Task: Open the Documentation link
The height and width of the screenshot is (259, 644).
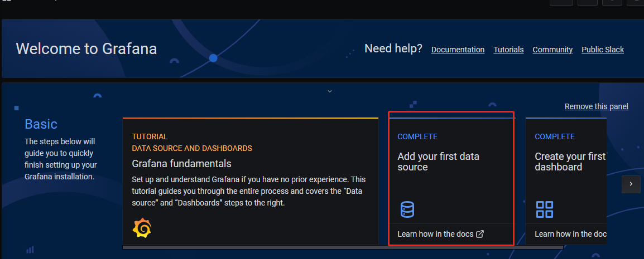Action: pos(458,50)
